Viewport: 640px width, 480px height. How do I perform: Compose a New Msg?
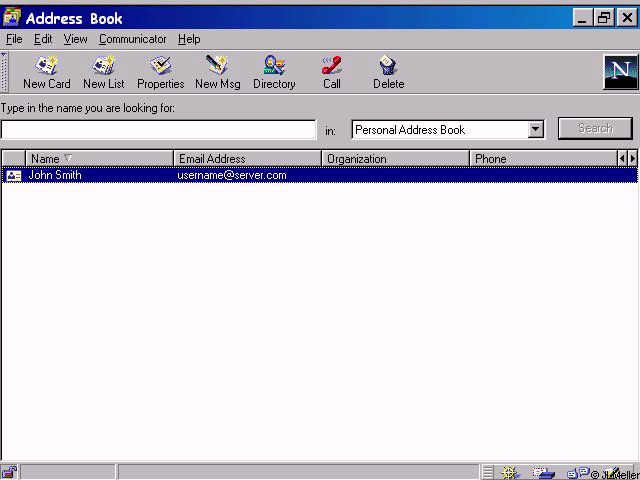tap(218, 72)
